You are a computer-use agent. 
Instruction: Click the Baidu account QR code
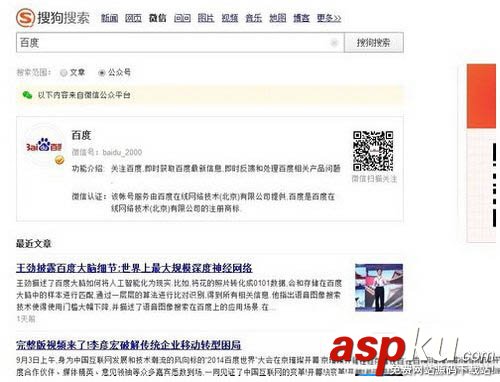373,151
